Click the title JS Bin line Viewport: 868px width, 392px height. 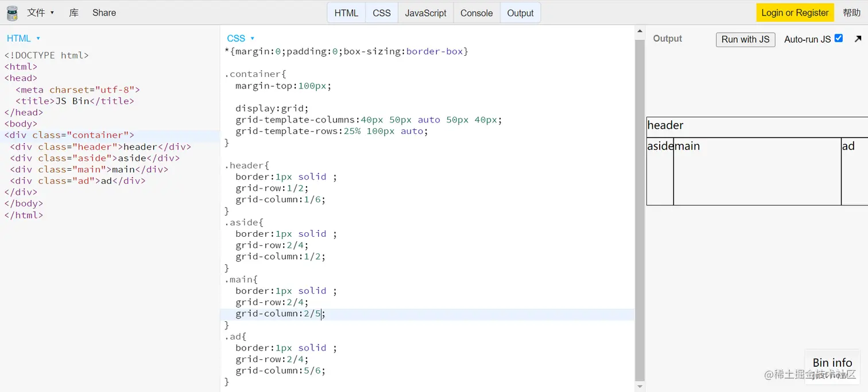(75, 101)
